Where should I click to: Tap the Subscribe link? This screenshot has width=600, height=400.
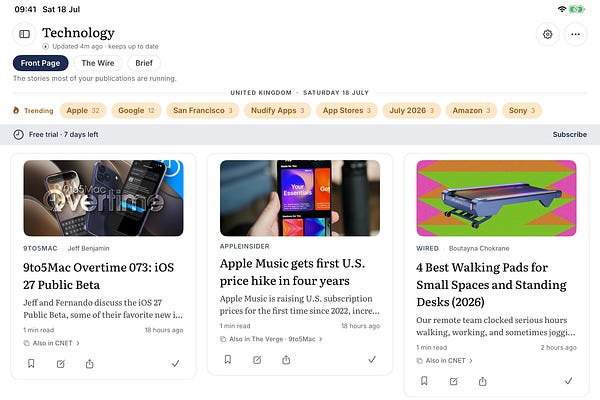tap(569, 134)
